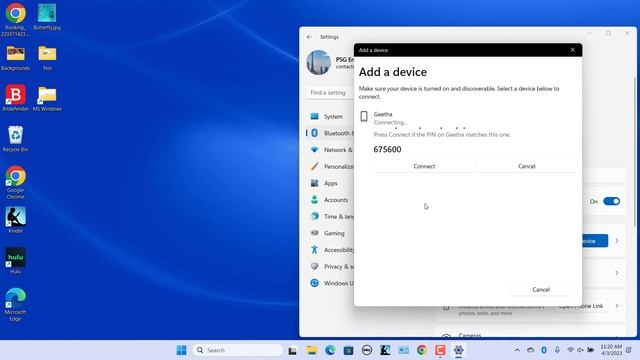The width and height of the screenshot is (640, 360).
Task: Click the OneDrive cloud tray icon
Action: click(530, 350)
